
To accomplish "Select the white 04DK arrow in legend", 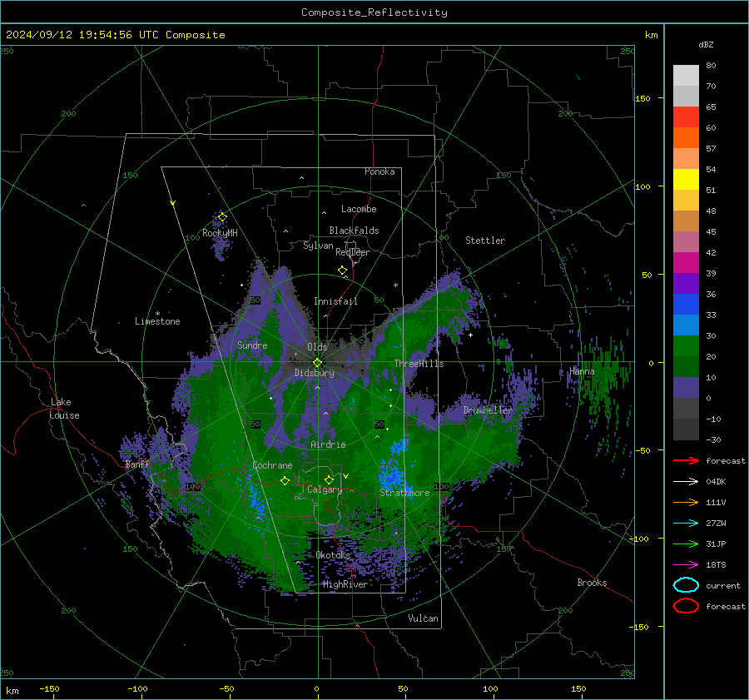I will (686, 482).
